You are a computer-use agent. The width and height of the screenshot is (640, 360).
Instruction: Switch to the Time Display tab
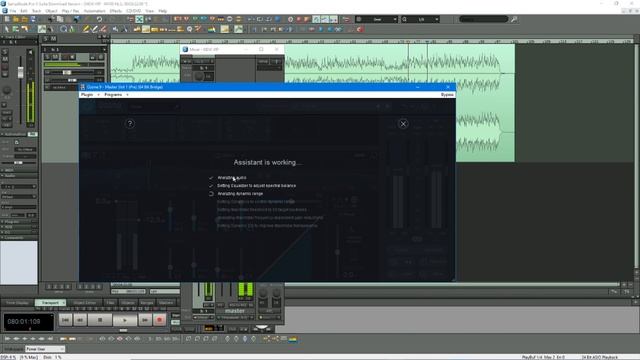(x=17, y=303)
